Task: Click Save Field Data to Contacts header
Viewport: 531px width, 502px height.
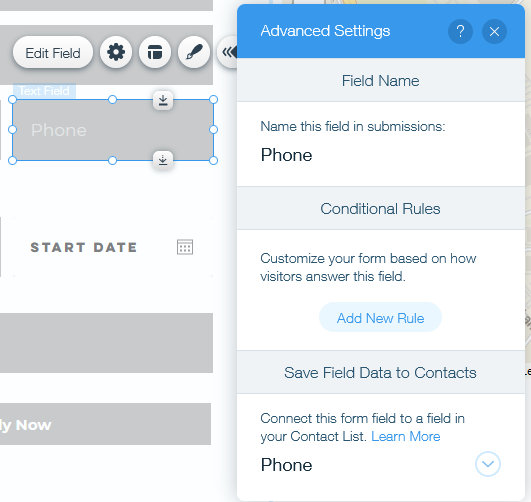Action: [x=381, y=373]
